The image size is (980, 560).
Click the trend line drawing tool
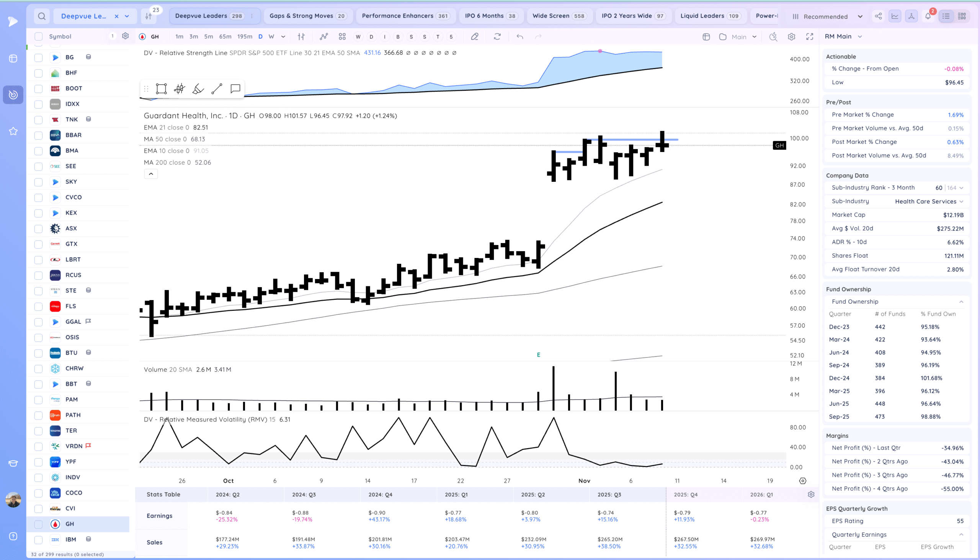pyautogui.click(x=217, y=89)
